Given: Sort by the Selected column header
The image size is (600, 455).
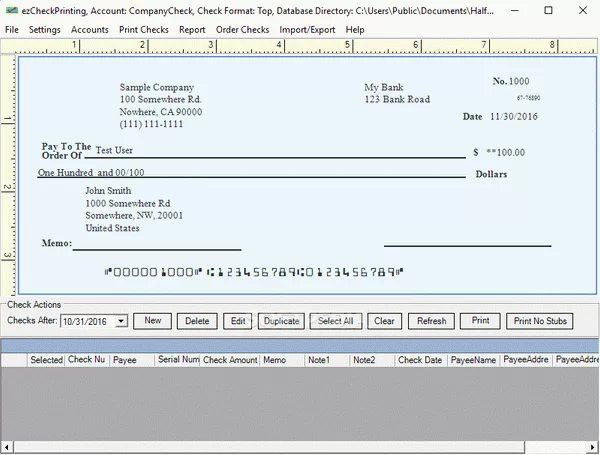Looking at the screenshot, I should coord(46,360).
